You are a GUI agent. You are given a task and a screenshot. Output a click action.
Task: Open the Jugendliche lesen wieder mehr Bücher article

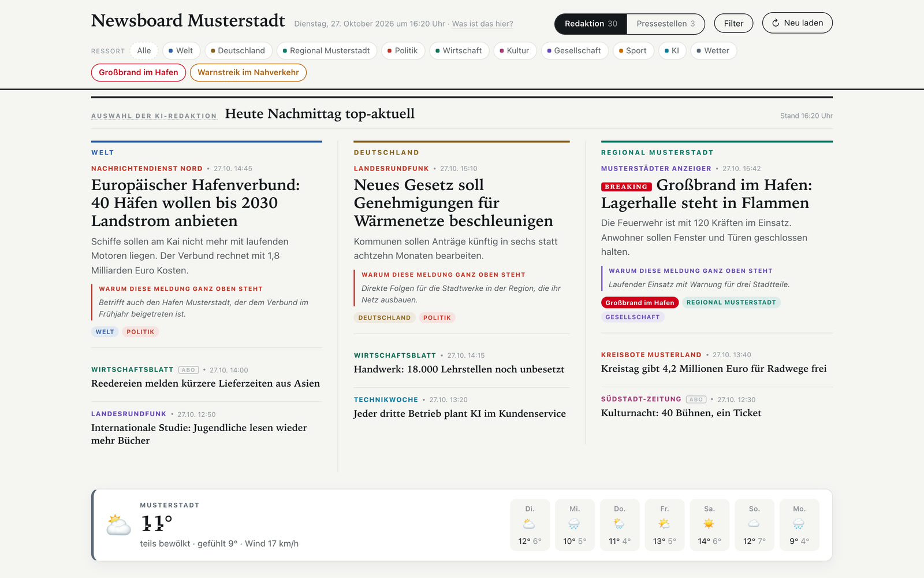coord(199,434)
